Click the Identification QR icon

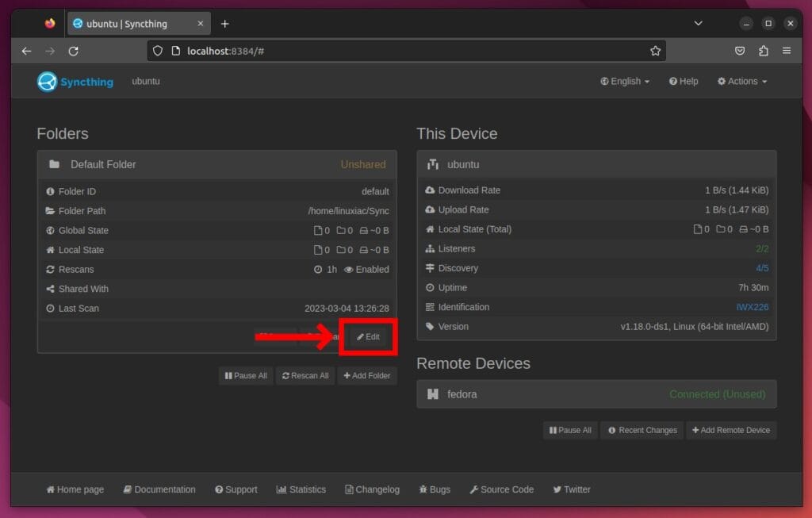coord(430,307)
